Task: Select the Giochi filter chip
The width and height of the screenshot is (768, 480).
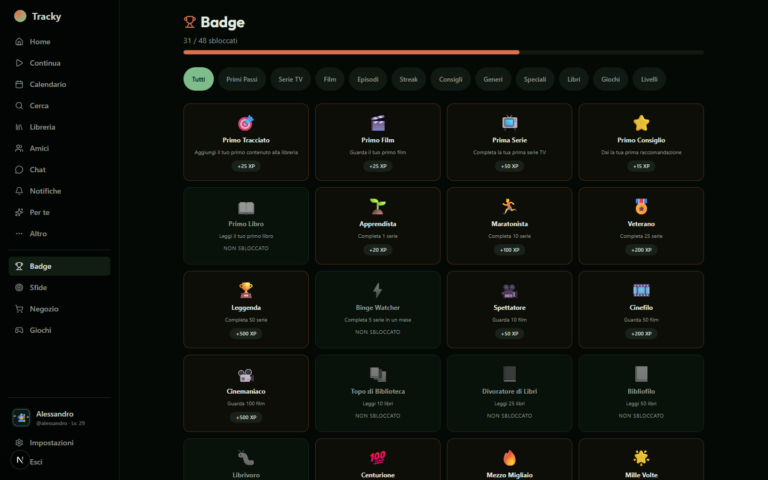Action: [x=610, y=79]
